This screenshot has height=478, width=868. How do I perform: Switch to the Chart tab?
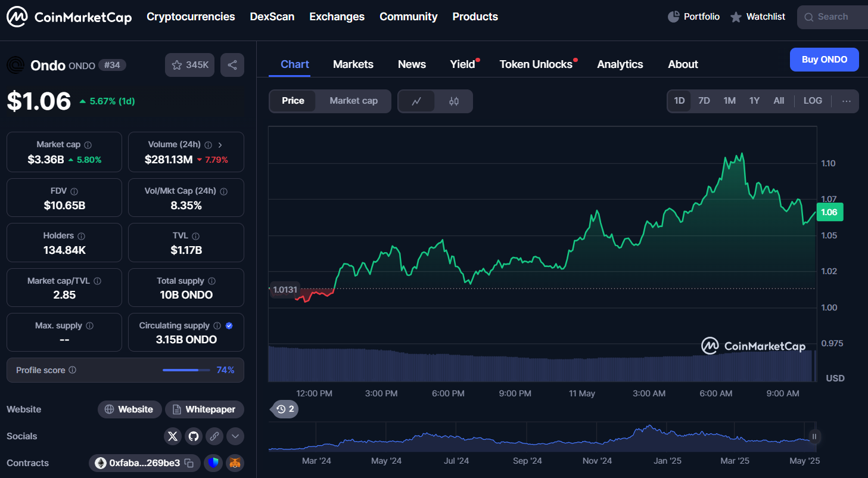tap(295, 64)
